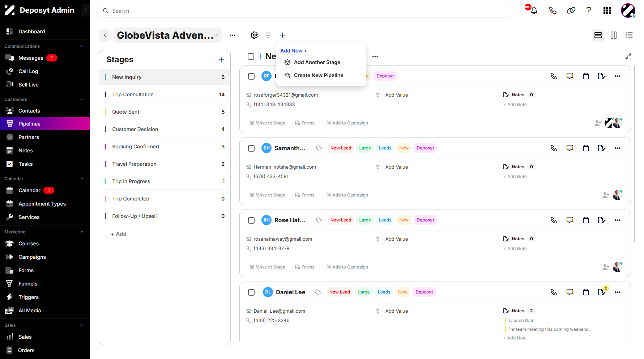Select the Trip Consultation stage
The height and width of the screenshot is (359, 644).
click(x=165, y=94)
